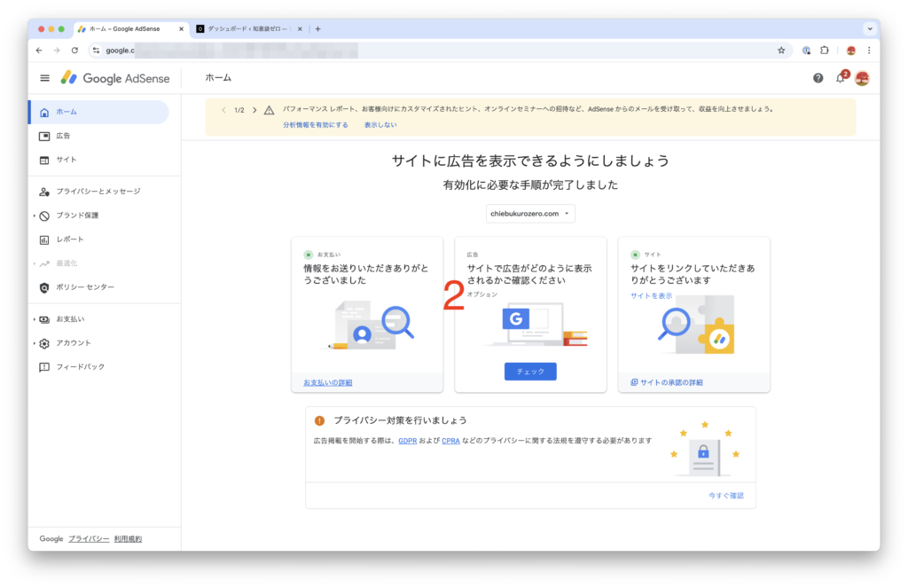Viewport: 908px width, 588px height.
Task: Open the 利用規約 footer link
Action: coord(128,539)
